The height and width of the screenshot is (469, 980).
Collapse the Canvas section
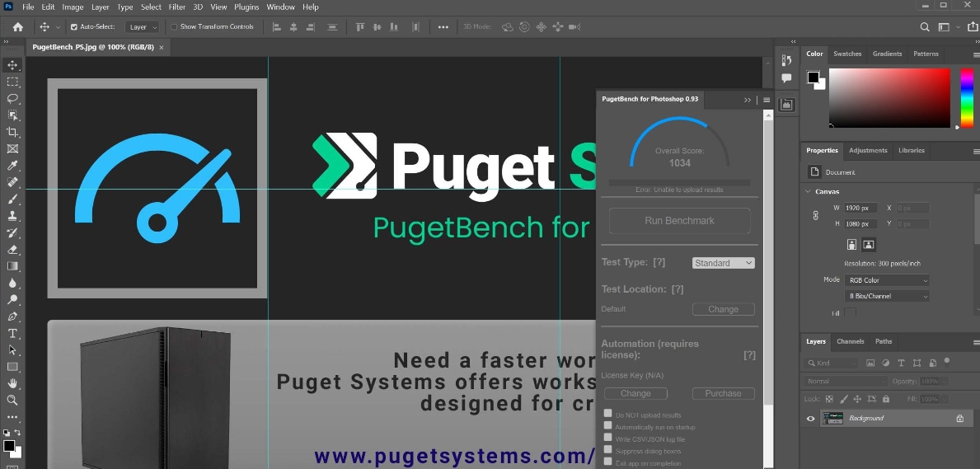[x=808, y=191]
